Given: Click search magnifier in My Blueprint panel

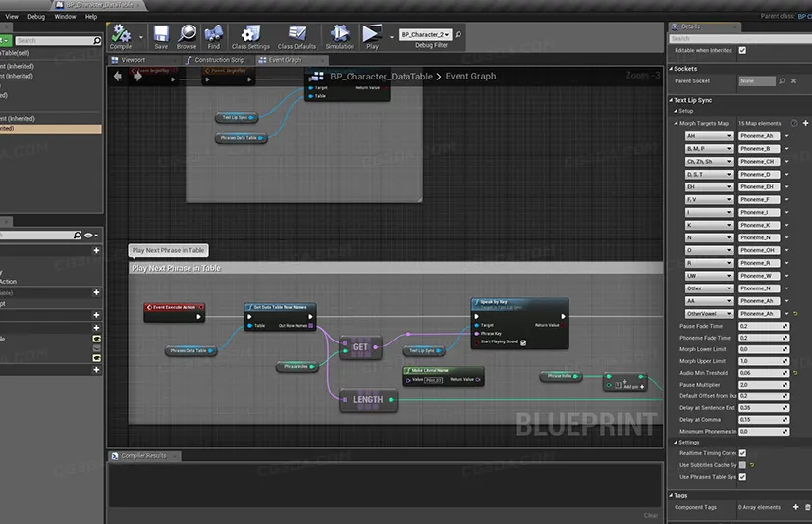Looking at the screenshot, I should (78, 236).
